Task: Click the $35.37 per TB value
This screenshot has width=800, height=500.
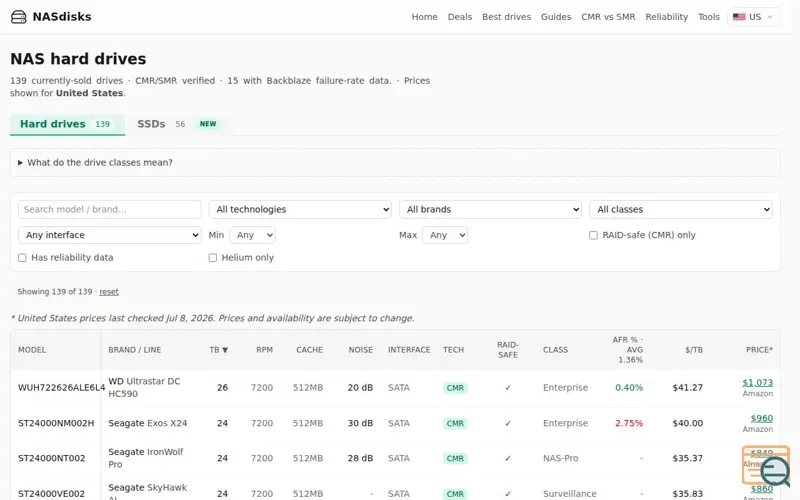Action: click(688, 458)
